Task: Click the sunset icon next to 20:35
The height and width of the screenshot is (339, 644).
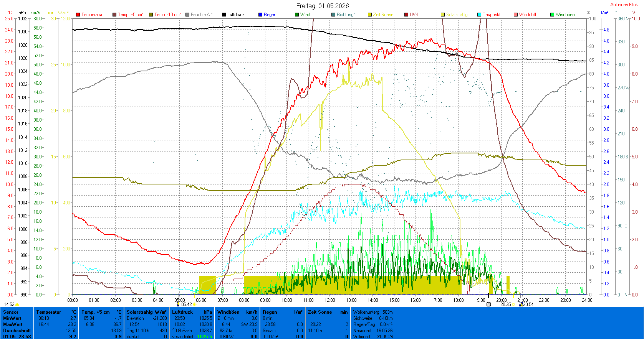Action: pos(513,304)
